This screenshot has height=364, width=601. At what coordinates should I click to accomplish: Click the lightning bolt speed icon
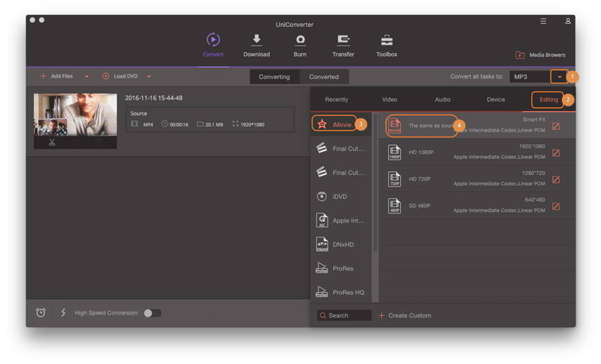click(63, 312)
